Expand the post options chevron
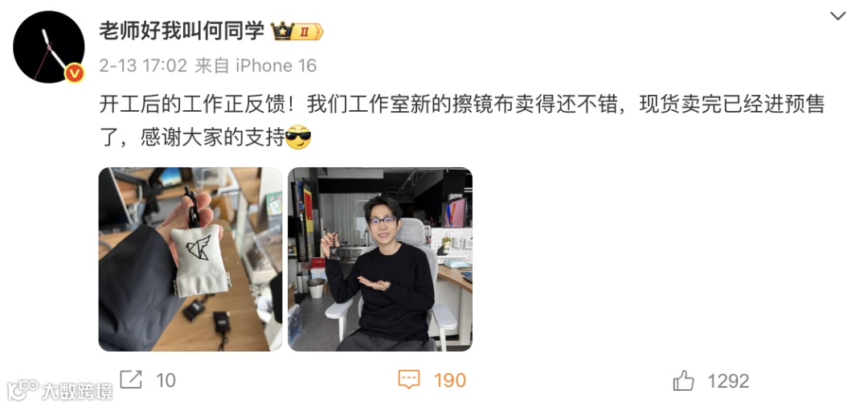 click(x=837, y=16)
